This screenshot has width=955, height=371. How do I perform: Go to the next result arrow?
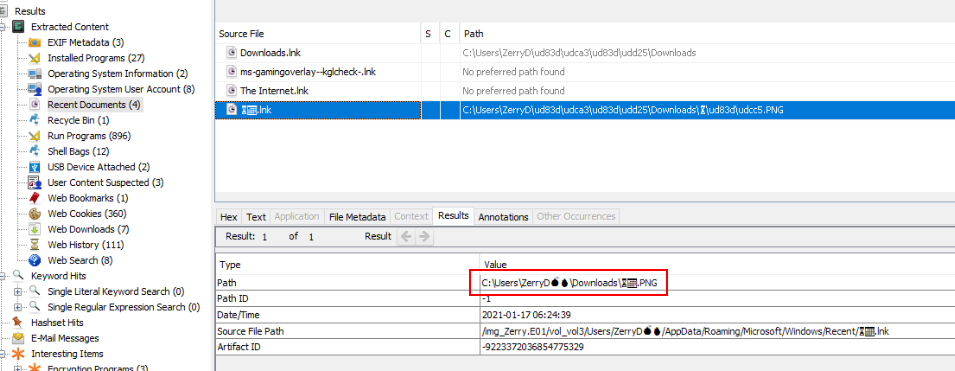(x=424, y=236)
